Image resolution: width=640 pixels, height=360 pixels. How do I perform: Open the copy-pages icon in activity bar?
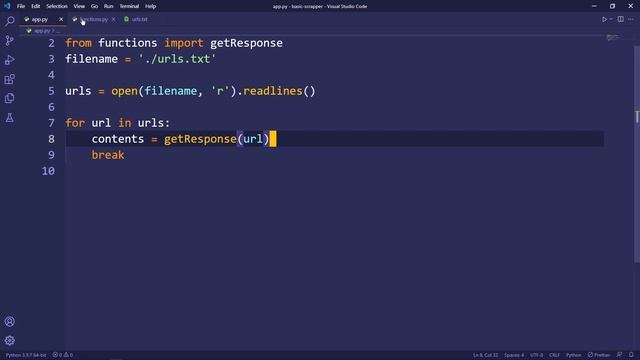9,98
